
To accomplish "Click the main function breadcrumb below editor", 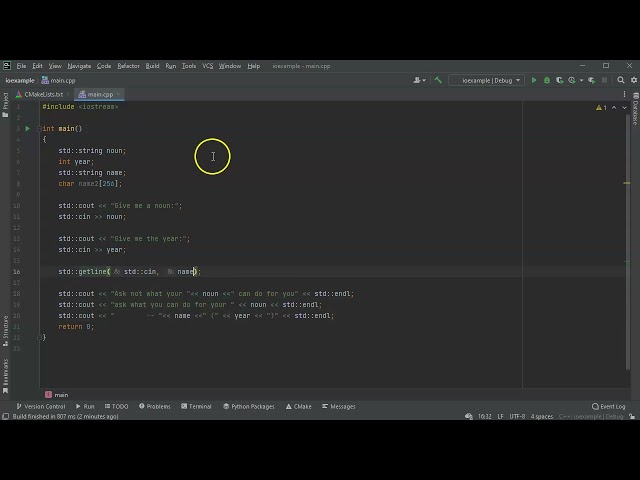I will (x=57, y=395).
